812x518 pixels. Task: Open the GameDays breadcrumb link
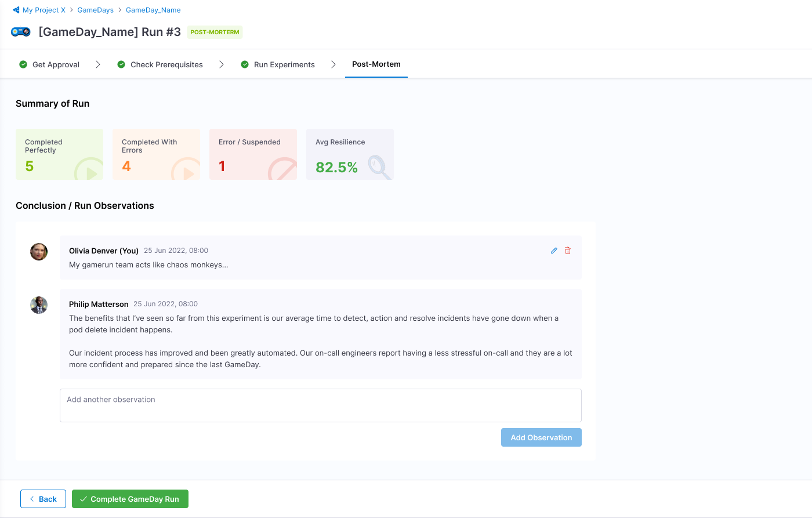pyautogui.click(x=95, y=10)
